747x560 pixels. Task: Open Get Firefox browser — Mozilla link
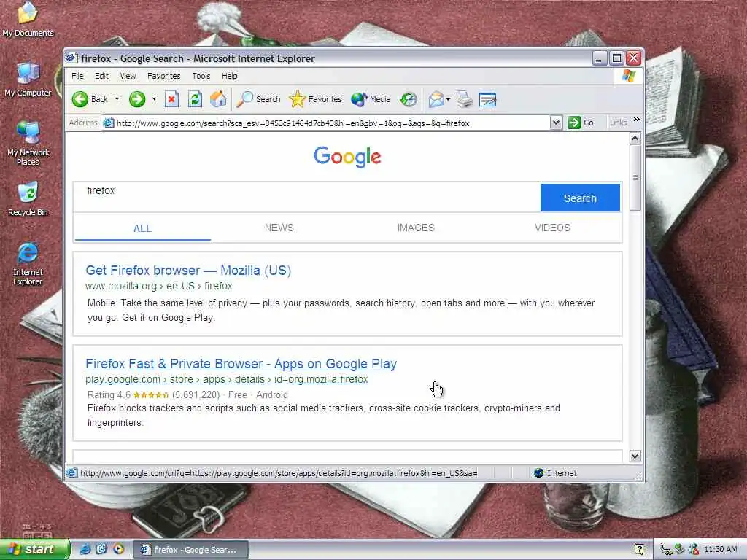pyautogui.click(x=188, y=270)
